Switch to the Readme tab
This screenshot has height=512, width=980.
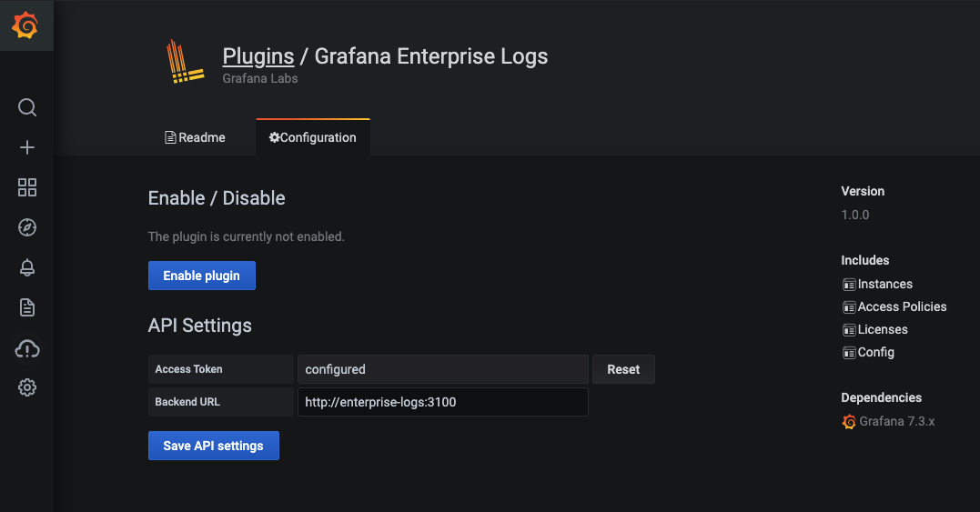point(195,138)
